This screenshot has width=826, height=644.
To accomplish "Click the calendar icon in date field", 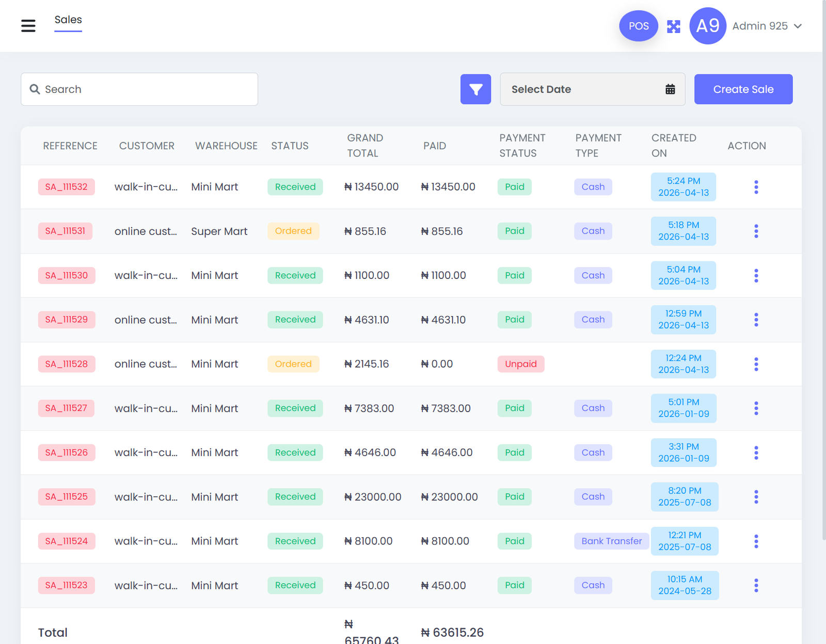I will tap(670, 89).
